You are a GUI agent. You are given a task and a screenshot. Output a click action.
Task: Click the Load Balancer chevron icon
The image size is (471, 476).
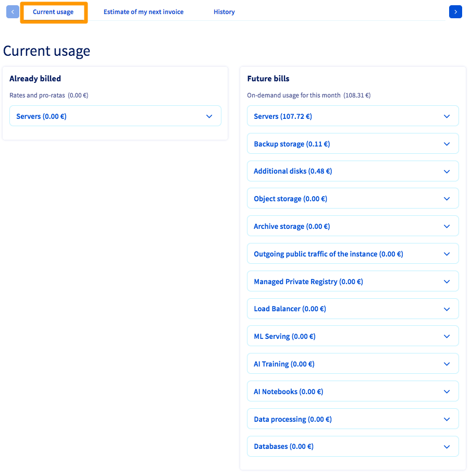point(447,309)
